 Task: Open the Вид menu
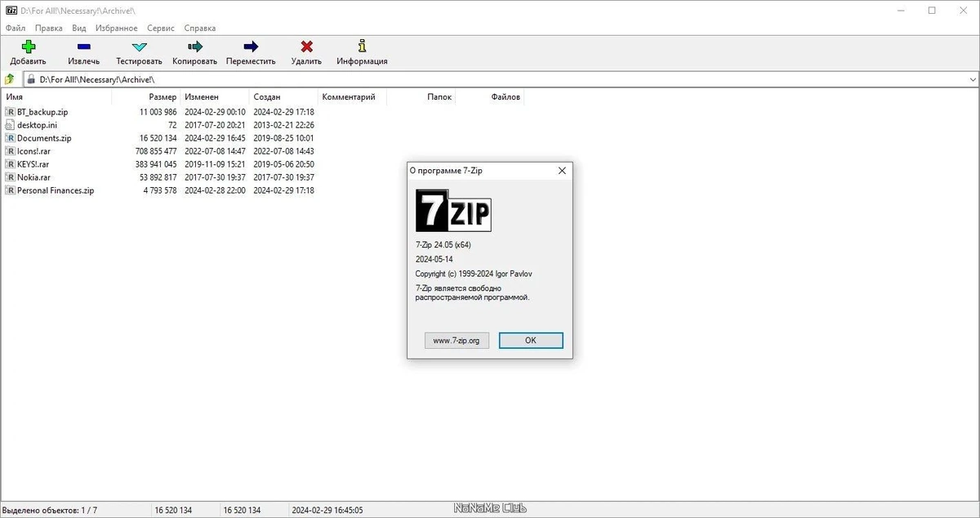[x=79, y=28]
